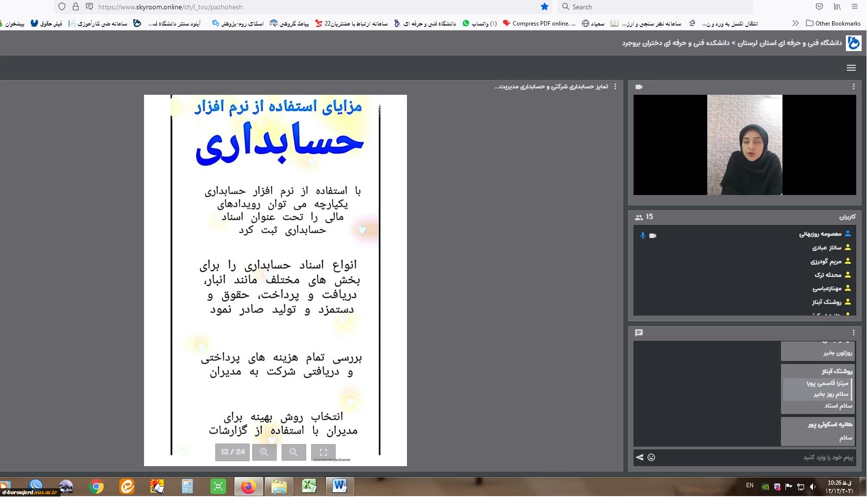The width and height of the screenshot is (868, 501).
Task: Open the Other Bookmarks folder
Action: (x=834, y=23)
